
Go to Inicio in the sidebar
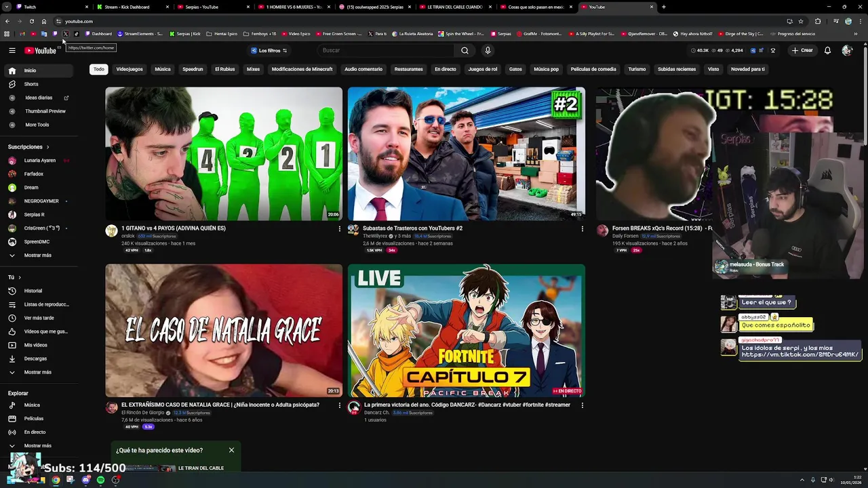pyautogui.click(x=39, y=70)
